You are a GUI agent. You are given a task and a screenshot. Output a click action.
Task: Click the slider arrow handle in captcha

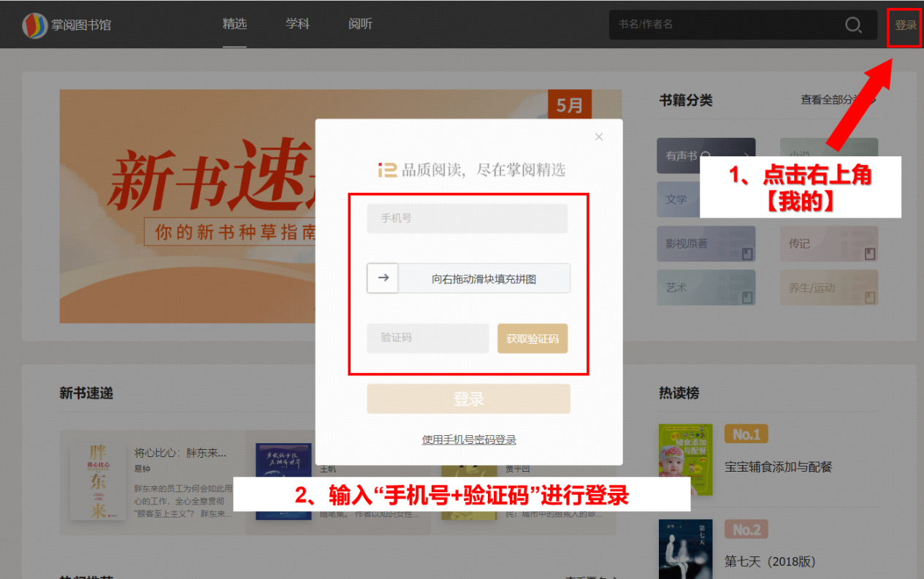click(383, 278)
